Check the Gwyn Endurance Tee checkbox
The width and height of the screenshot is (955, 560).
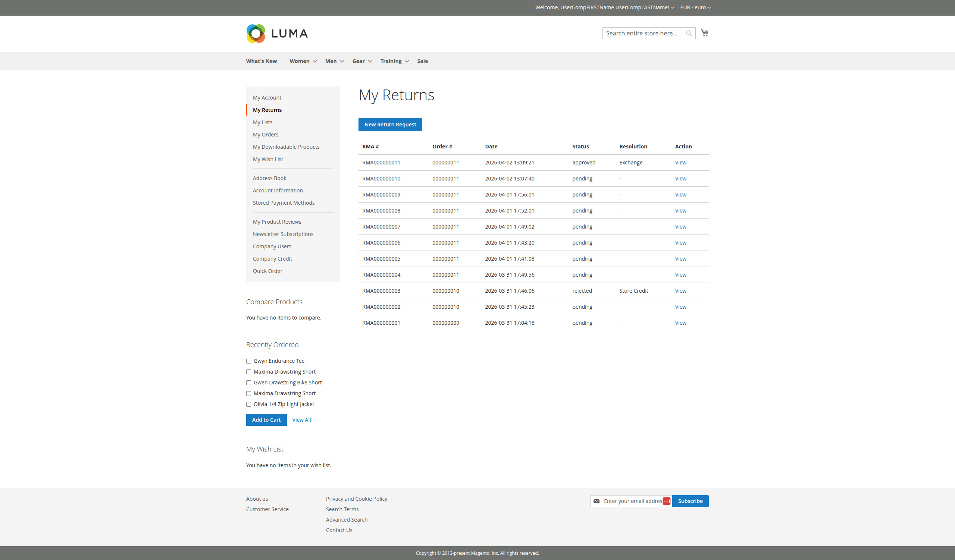tap(248, 361)
